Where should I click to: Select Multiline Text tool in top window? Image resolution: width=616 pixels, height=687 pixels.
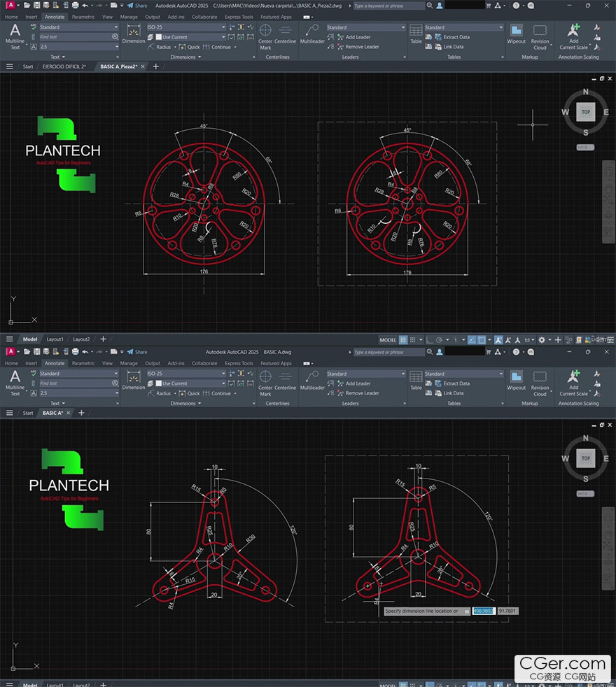click(15, 37)
